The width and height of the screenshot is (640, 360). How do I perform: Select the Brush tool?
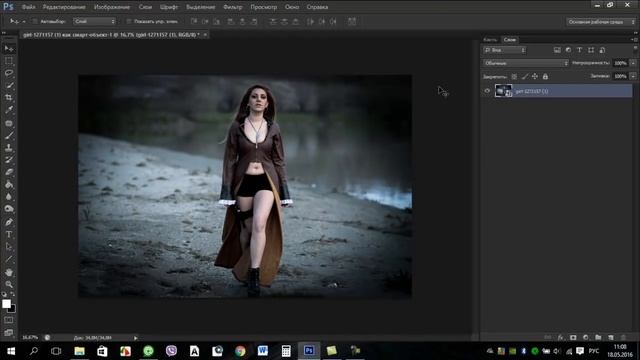9,135
